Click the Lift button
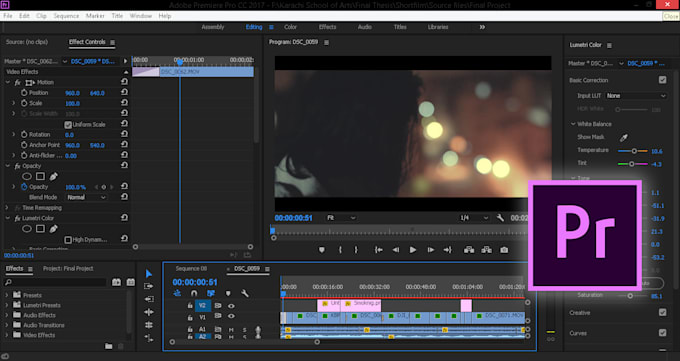 (x=469, y=250)
